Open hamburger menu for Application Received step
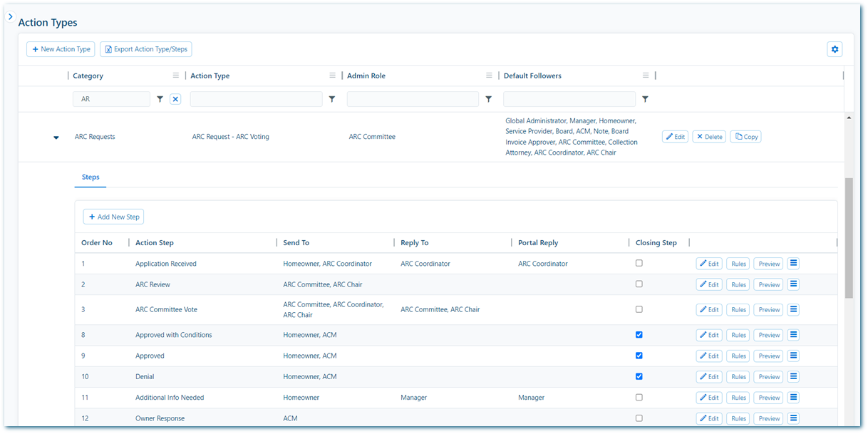Screen dimensions: 868x434 coord(794,264)
